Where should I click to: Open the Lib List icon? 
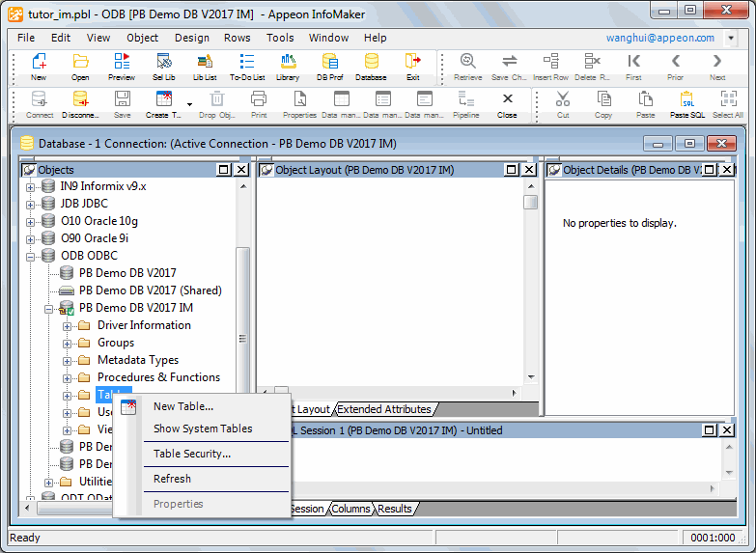pyautogui.click(x=205, y=66)
